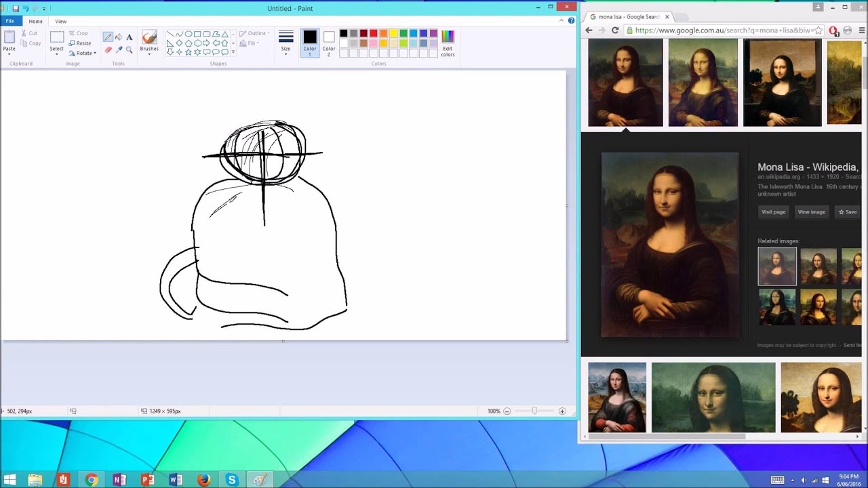Open the Brushes dropdown arrow
Image resolution: width=868 pixels, height=488 pixels.
(x=149, y=53)
